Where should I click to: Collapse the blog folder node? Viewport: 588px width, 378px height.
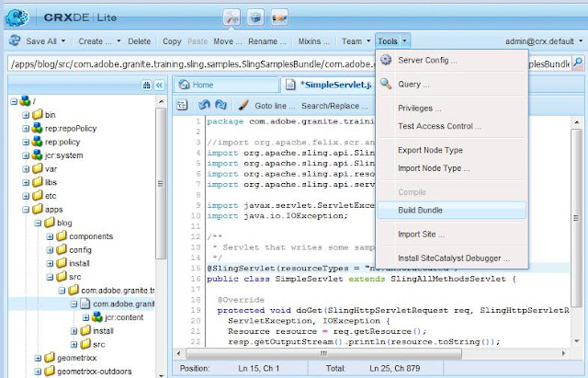click(38, 223)
